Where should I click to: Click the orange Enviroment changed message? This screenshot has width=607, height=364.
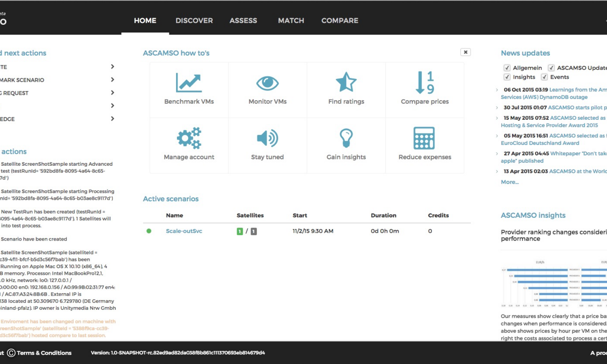tap(58, 328)
